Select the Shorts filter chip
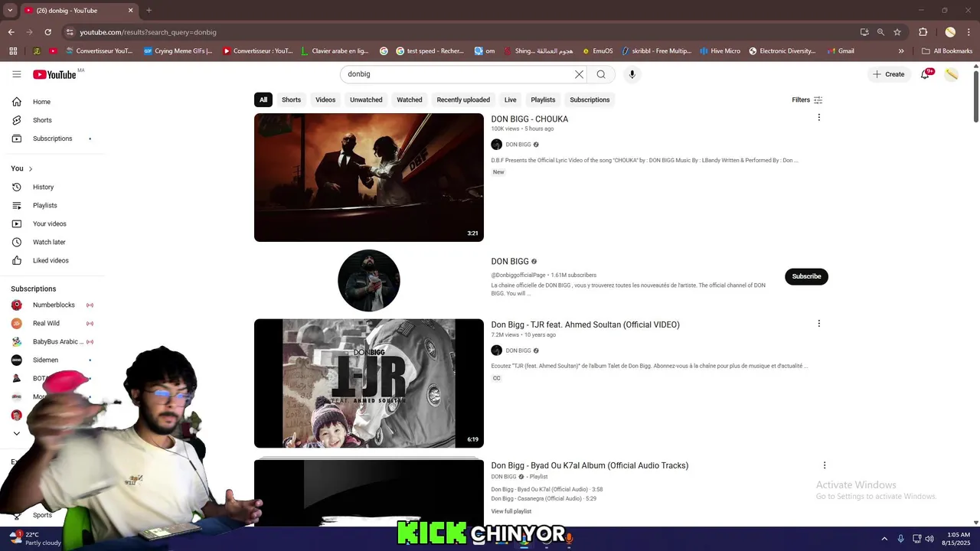The image size is (980, 551). (x=291, y=99)
